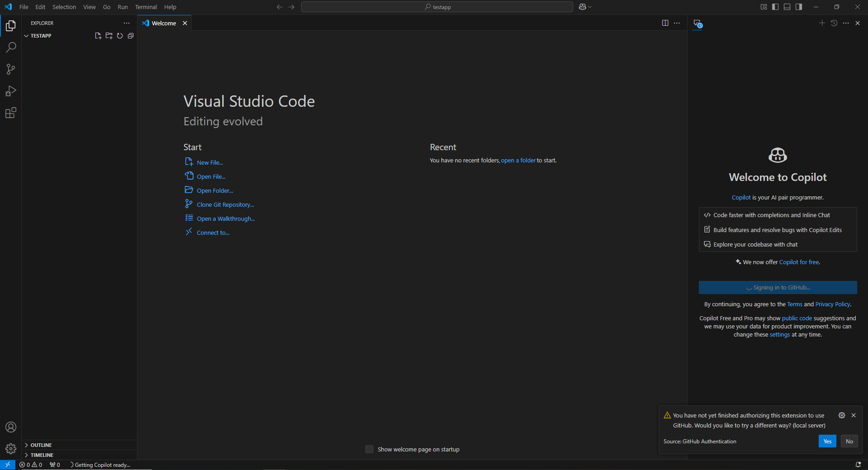868x470 pixels.
Task: Open Copilot panel more actions ellipsis
Action: [x=846, y=23]
